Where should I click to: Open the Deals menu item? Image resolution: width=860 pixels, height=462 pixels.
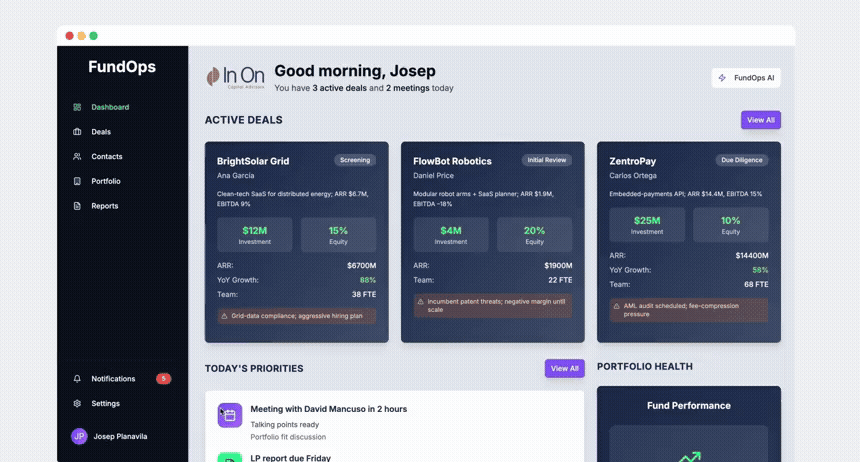(101, 132)
